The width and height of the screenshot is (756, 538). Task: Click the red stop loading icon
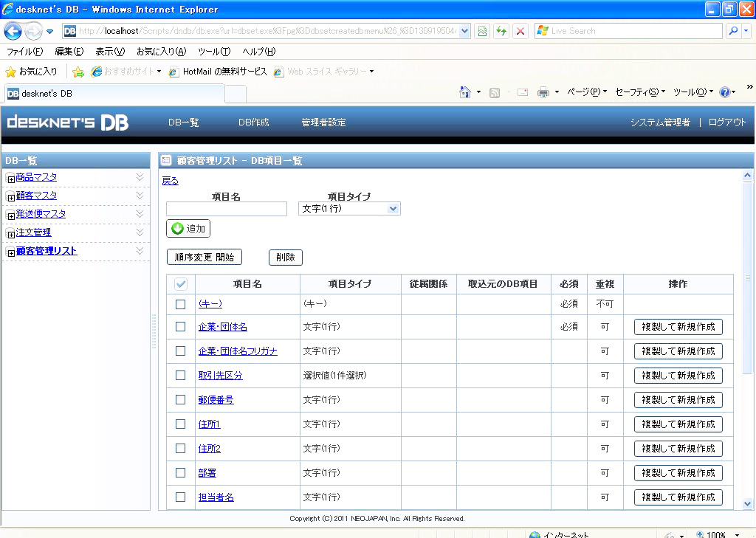[x=520, y=31]
